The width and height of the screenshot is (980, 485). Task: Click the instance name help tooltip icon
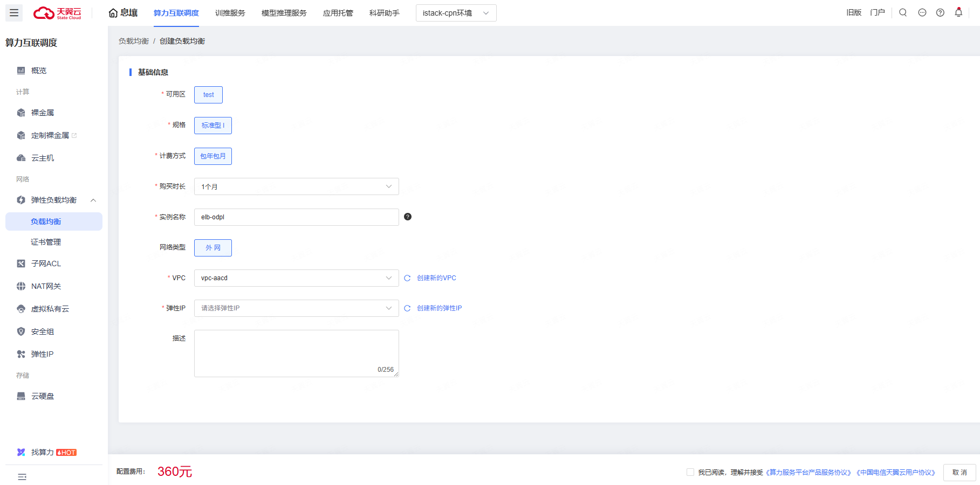click(408, 217)
